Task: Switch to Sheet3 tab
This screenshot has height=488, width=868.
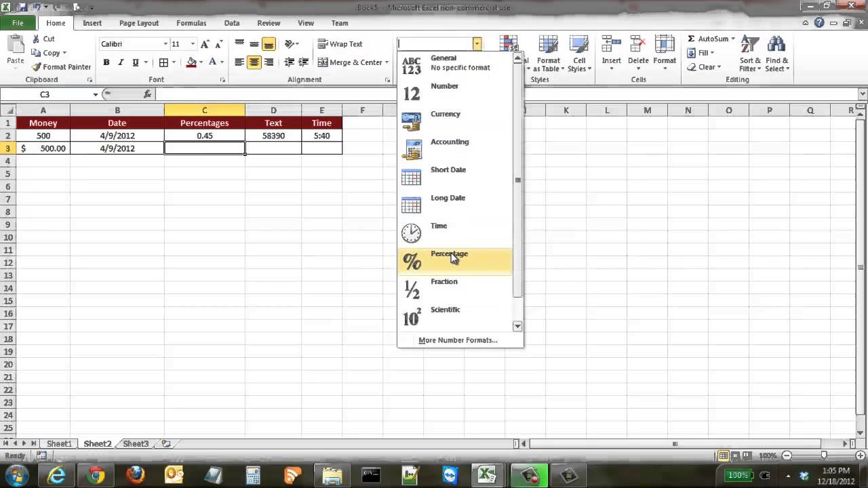Action: click(x=136, y=444)
